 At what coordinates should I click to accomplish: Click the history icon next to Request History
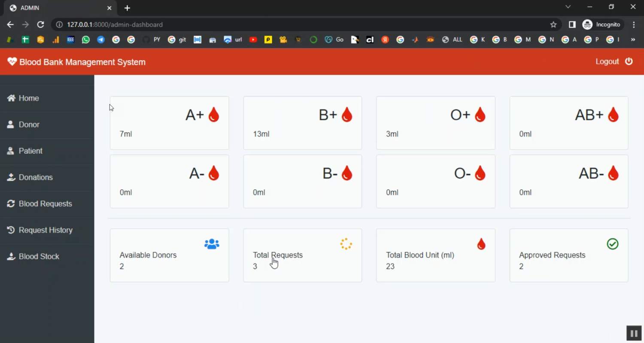click(x=11, y=230)
